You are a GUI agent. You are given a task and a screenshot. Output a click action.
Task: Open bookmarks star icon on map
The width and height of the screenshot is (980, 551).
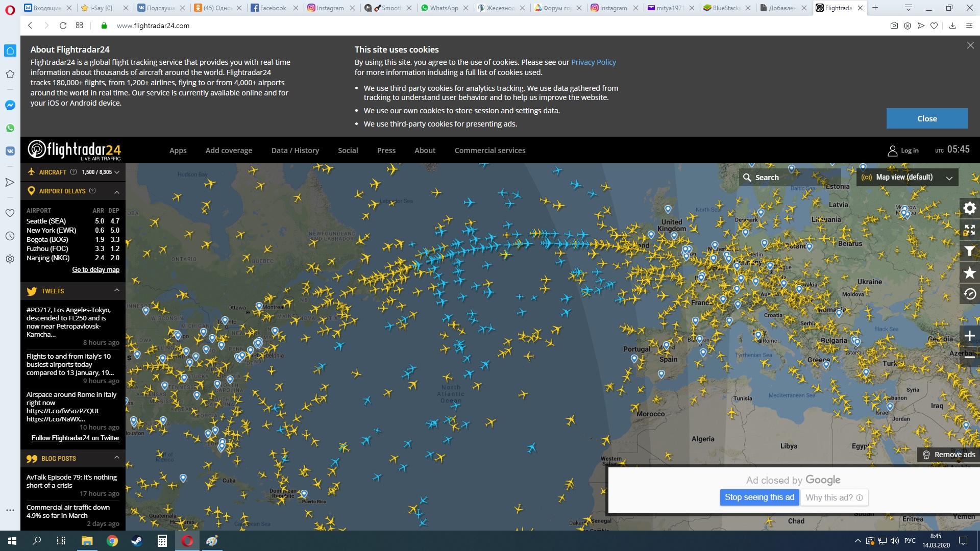point(969,273)
